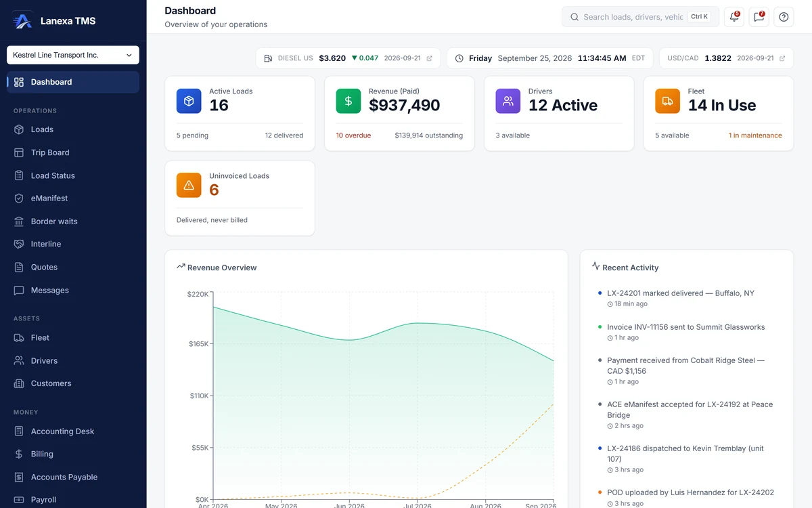Click the Customers building icon in the sidebar

pos(19,383)
